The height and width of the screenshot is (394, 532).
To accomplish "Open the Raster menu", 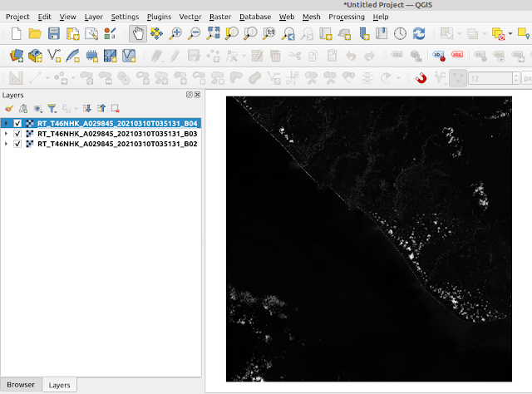I will point(220,17).
